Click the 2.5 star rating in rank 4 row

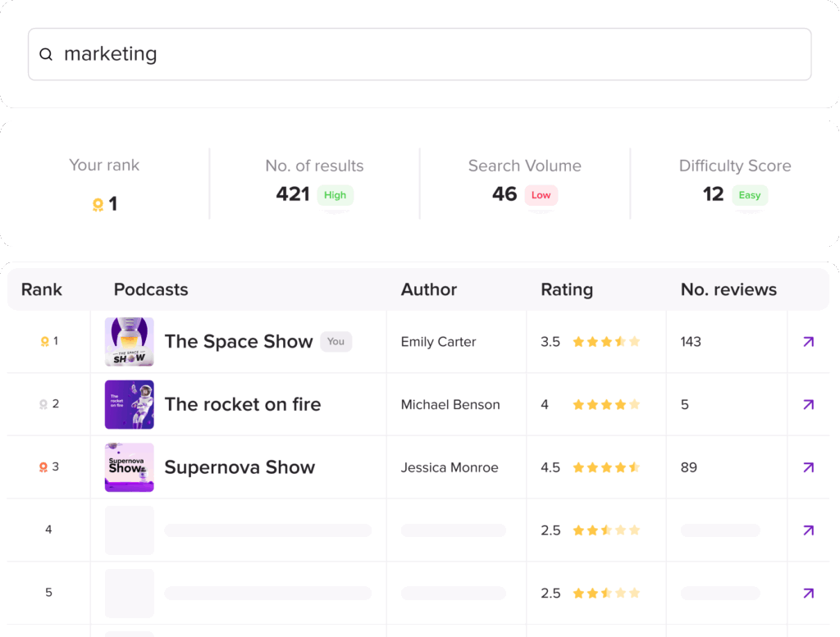[606, 530]
